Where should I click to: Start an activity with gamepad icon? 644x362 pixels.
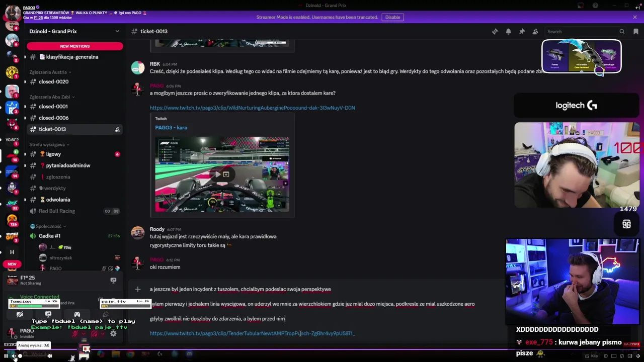(x=77, y=314)
